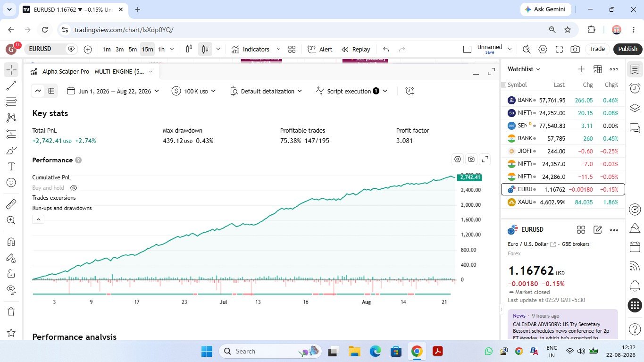
Task: Open the economic calendar panel icon
Action: coord(635,247)
